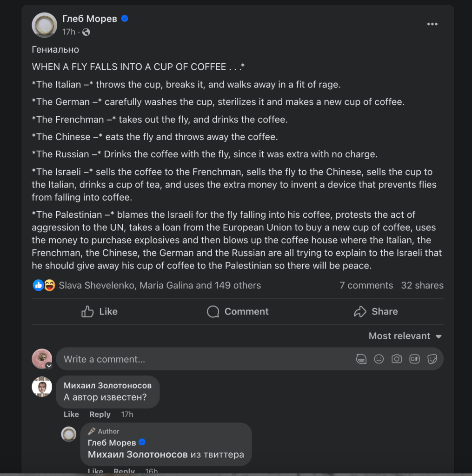Click the verified badge next to Глеб Морев

(x=125, y=19)
